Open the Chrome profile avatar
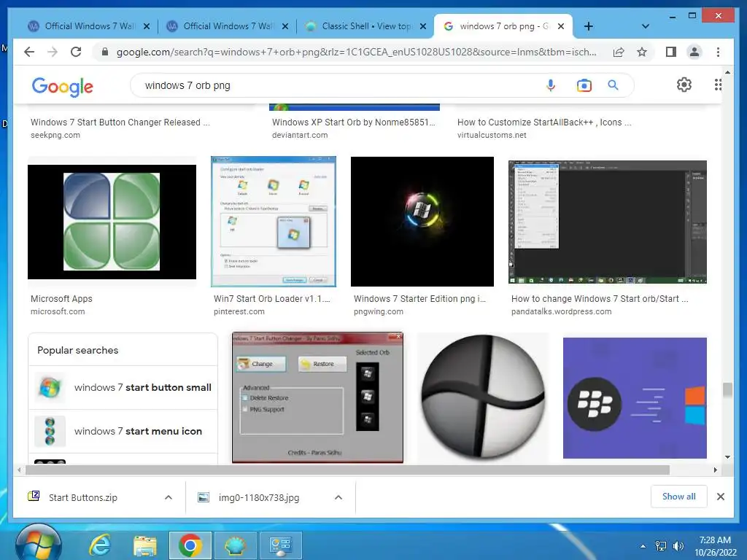This screenshot has height=560, width=747. (x=694, y=52)
